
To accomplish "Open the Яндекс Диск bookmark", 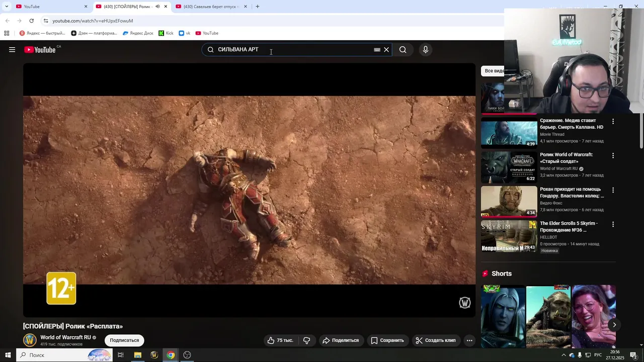I will tap(138, 33).
